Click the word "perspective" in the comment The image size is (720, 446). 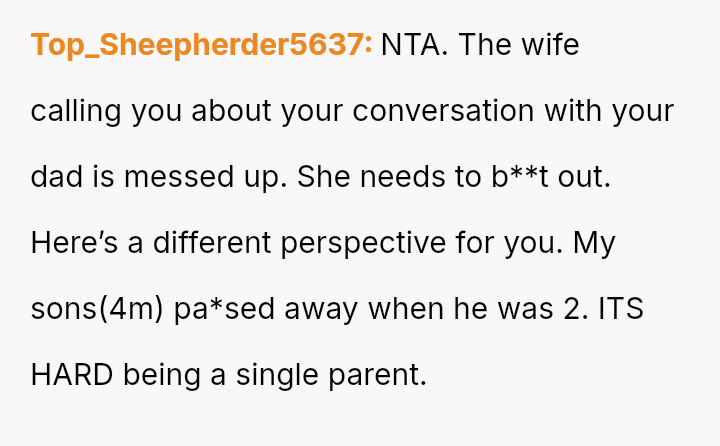tap(380, 243)
